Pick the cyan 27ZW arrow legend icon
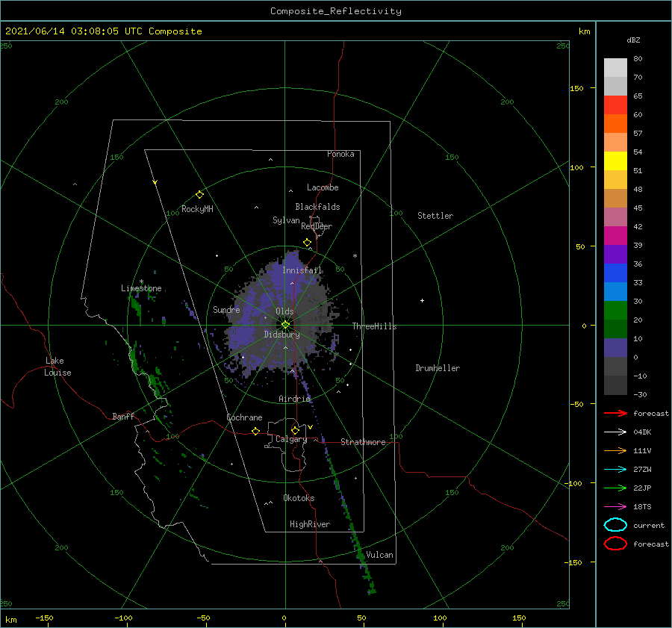Image resolution: width=672 pixels, height=628 pixels. [615, 470]
